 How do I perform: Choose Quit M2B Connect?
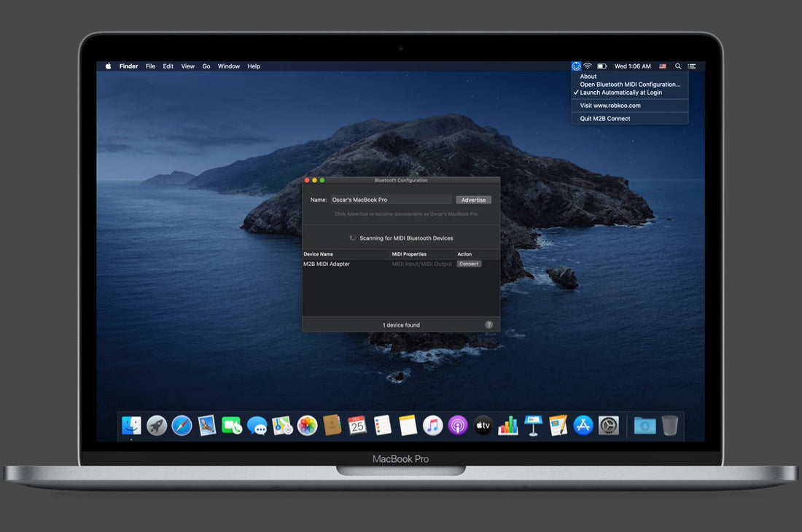pos(605,119)
